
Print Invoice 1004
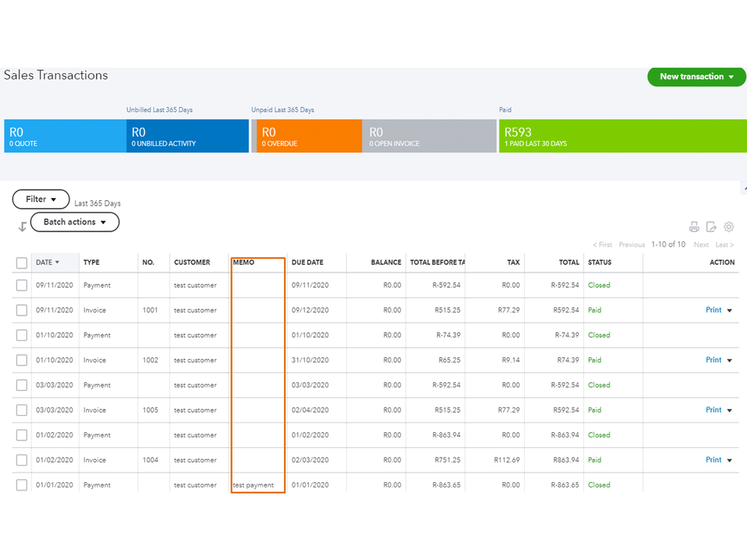tap(713, 460)
